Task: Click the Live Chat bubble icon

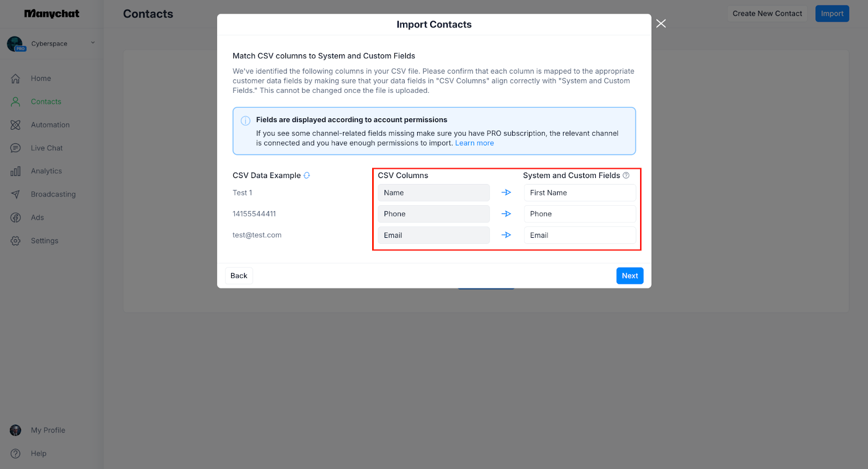Action: click(16, 148)
